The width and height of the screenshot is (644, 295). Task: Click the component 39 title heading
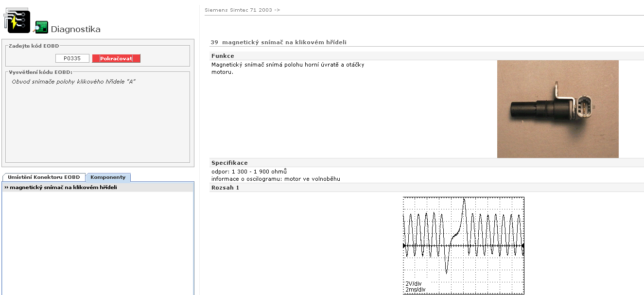278,42
